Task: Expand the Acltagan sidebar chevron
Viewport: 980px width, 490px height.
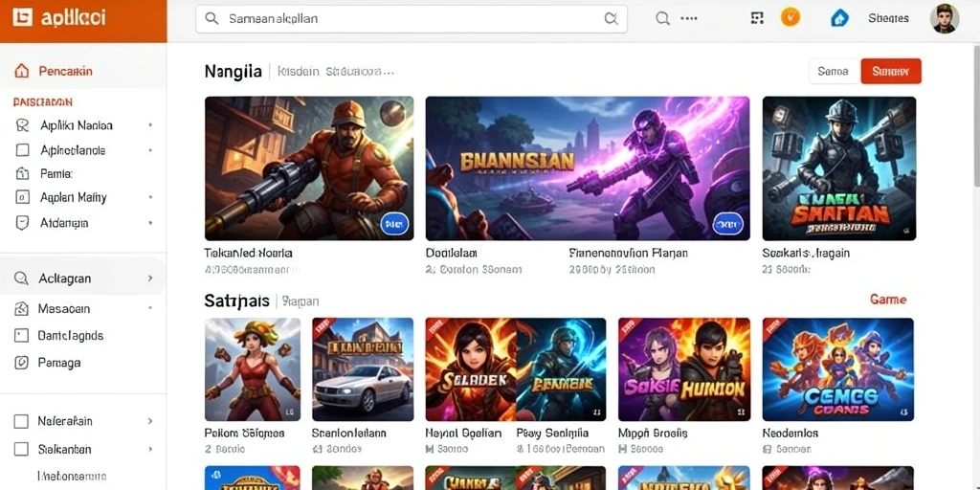Action: click(150, 278)
